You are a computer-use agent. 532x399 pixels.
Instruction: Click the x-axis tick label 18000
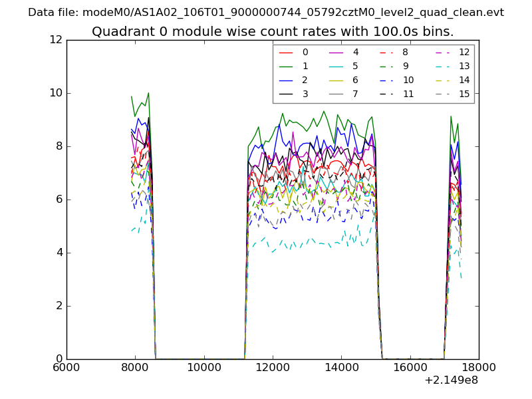click(478, 368)
